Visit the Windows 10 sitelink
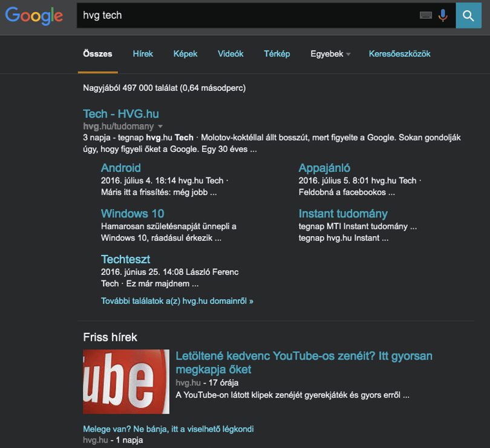The width and height of the screenshot is (490, 448). coord(132,214)
